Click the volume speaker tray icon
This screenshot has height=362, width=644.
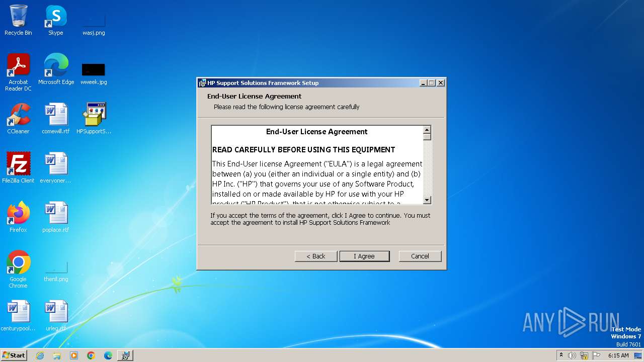(572, 355)
